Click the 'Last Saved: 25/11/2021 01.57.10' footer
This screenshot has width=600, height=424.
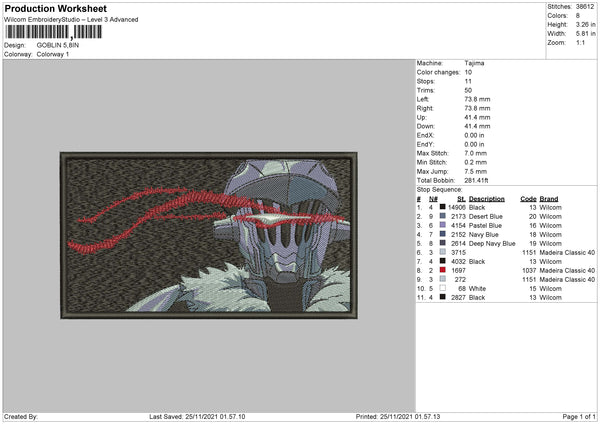[x=197, y=417]
